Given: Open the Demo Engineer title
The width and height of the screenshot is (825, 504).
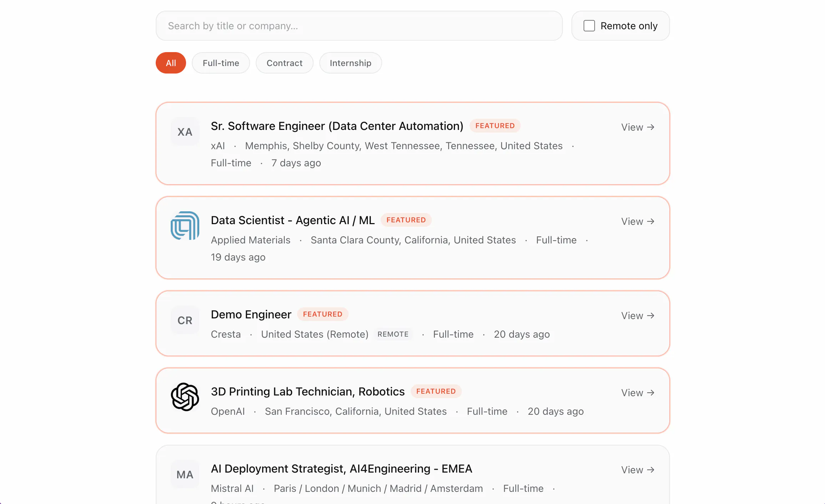Looking at the screenshot, I should 251,314.
